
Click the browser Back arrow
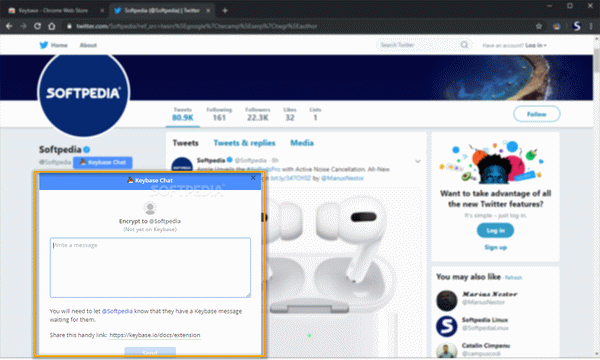point(9,26)
